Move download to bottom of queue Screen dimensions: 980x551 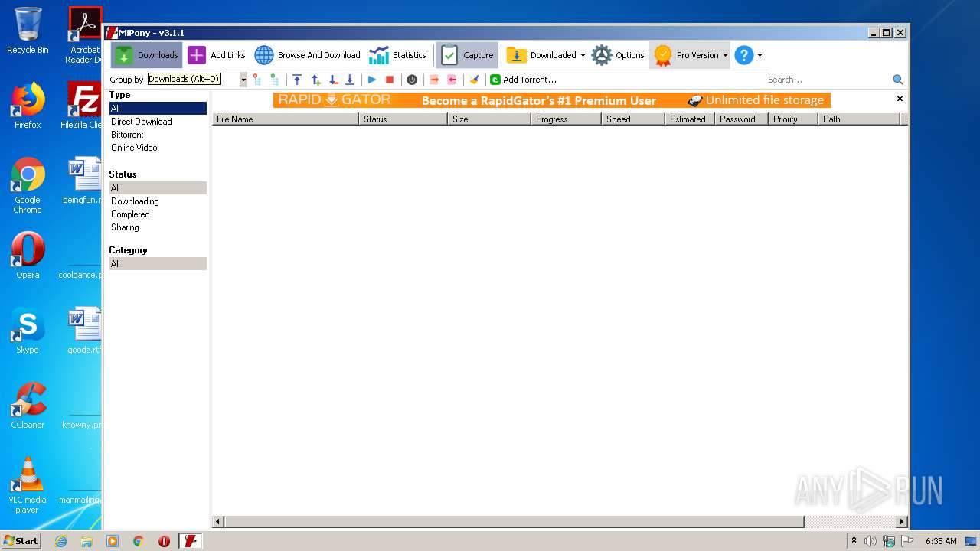click(350, 80)
